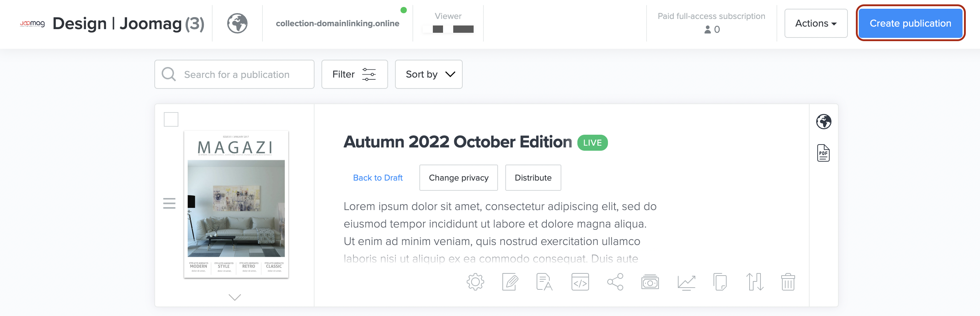Image resolution: width=980 pixels, height=316 pixels.
Task: Expand the chevron below the magazine cover
Action: [235, 297]
